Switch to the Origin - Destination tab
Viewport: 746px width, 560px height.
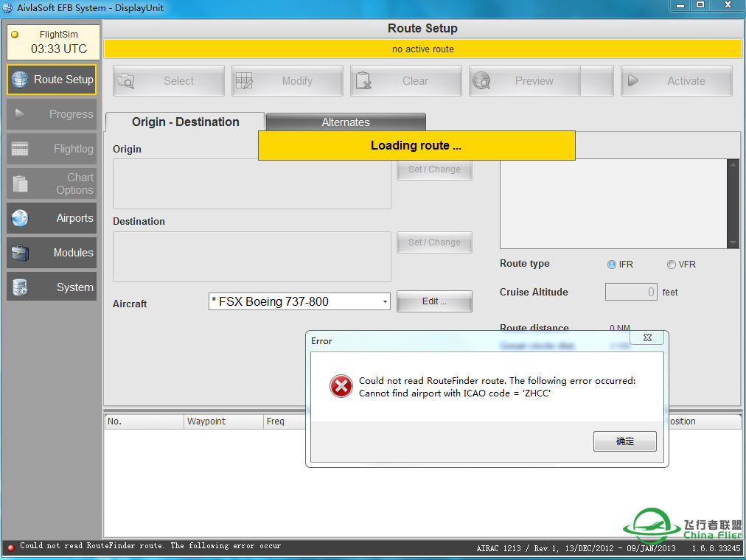pos(186,122)
